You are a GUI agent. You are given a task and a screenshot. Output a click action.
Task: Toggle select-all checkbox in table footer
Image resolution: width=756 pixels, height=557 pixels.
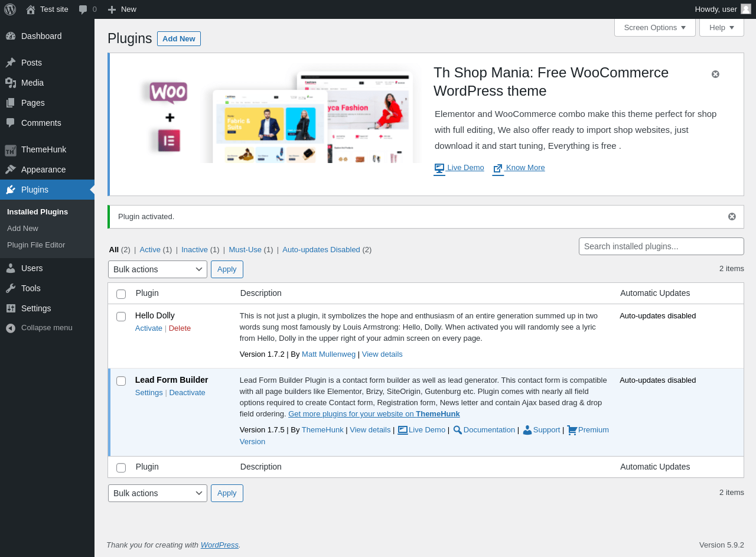pyautogui.click(x=121, y=468)
